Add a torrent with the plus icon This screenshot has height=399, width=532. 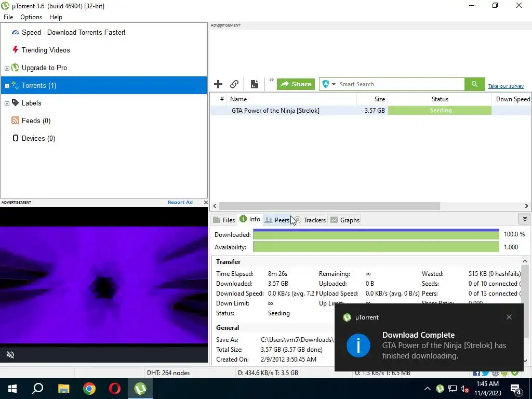218,84
